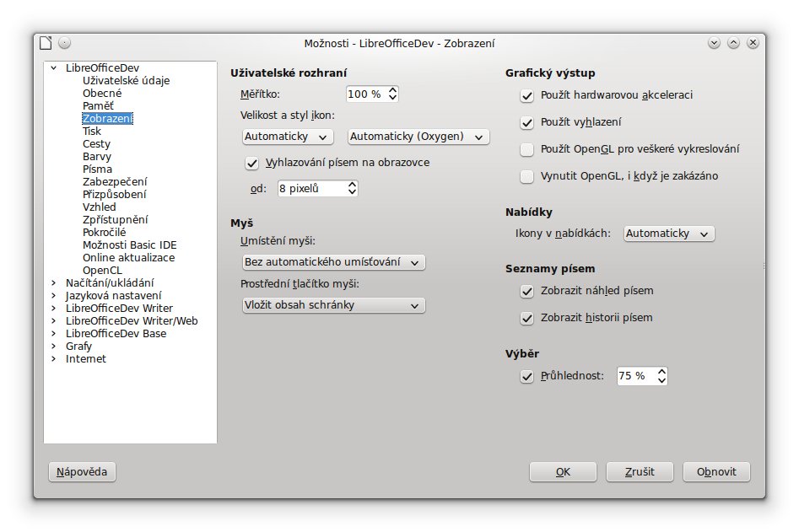
Task: Select the Zobrazení tree item
Action: point(107,119)
